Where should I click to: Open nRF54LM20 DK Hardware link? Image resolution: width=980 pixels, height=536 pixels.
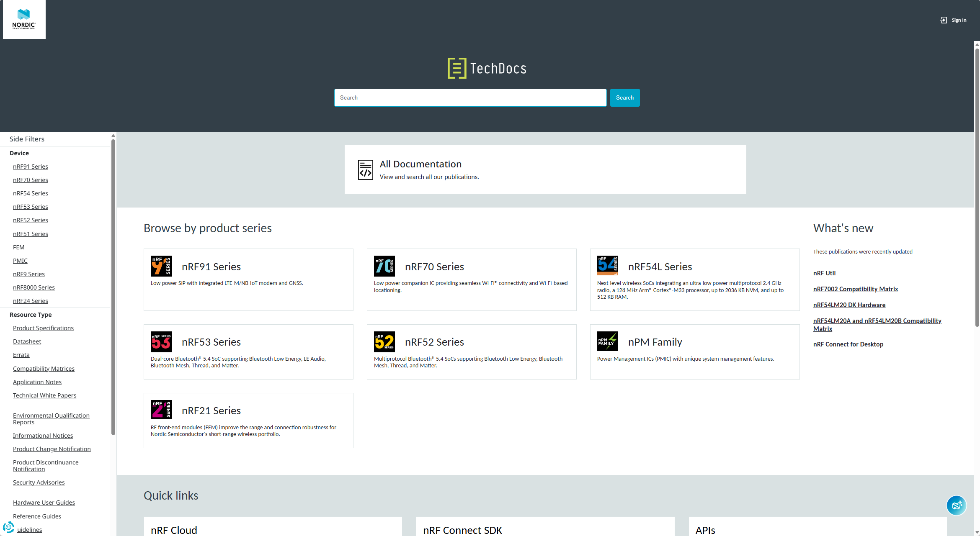[x=849, y=305]
